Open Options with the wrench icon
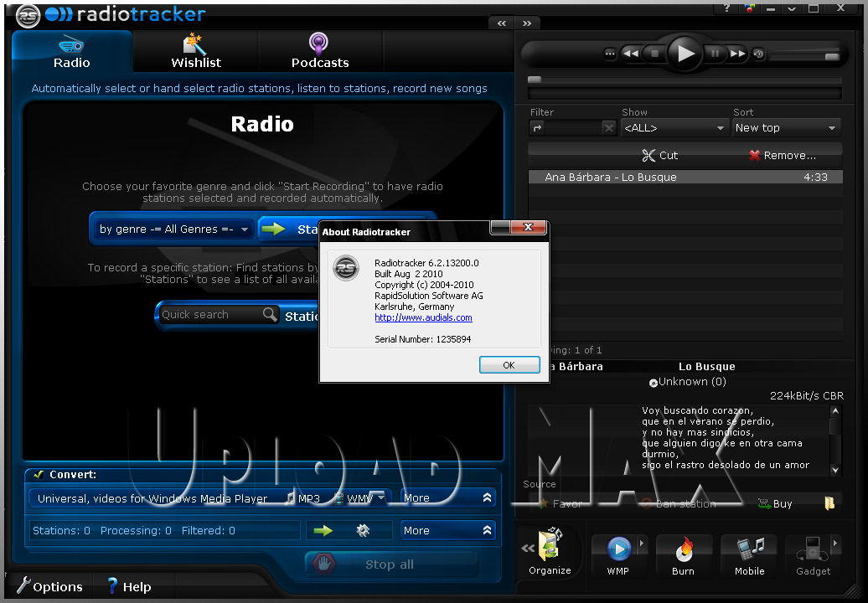868x603 pixels. [x=49, y=586]
